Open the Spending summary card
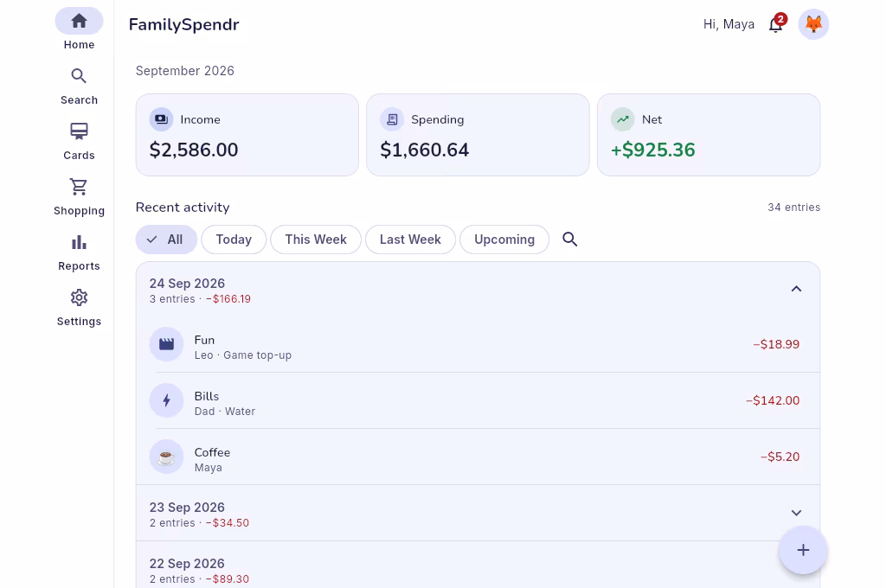This screenshot has width=886, height=588. pos(478,135)
